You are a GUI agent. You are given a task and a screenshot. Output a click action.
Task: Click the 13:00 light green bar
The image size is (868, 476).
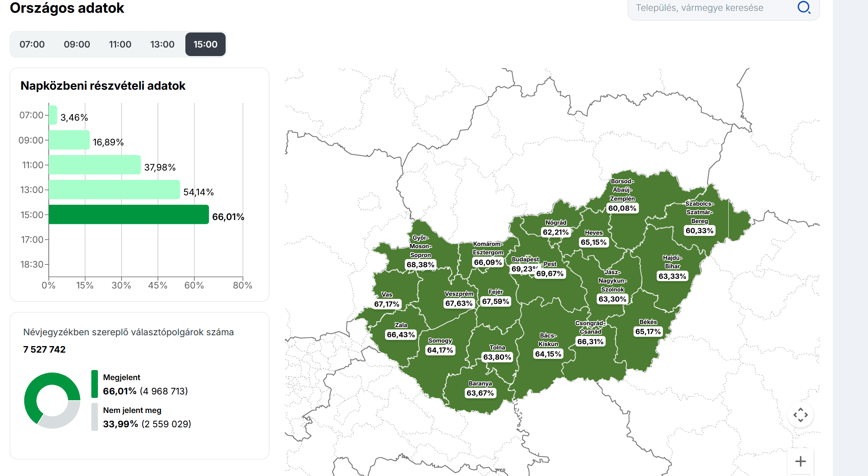pyautogui.click(x=114, y=189)
